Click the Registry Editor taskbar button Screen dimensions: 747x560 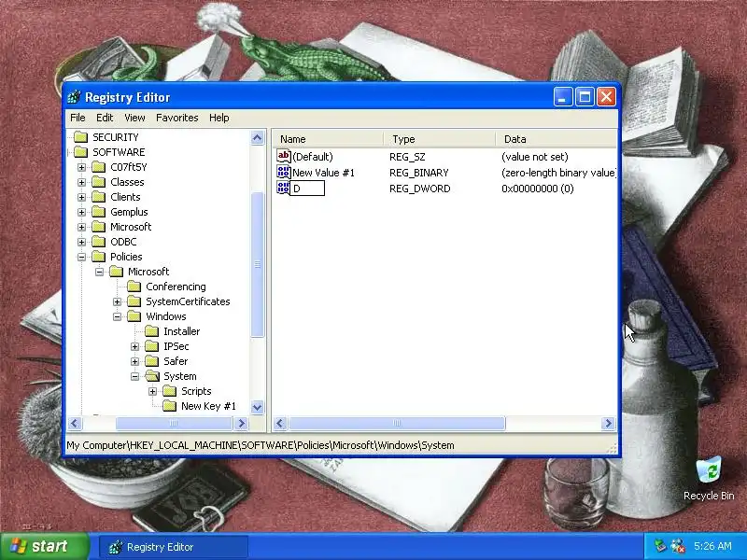(x=174, y=547)
